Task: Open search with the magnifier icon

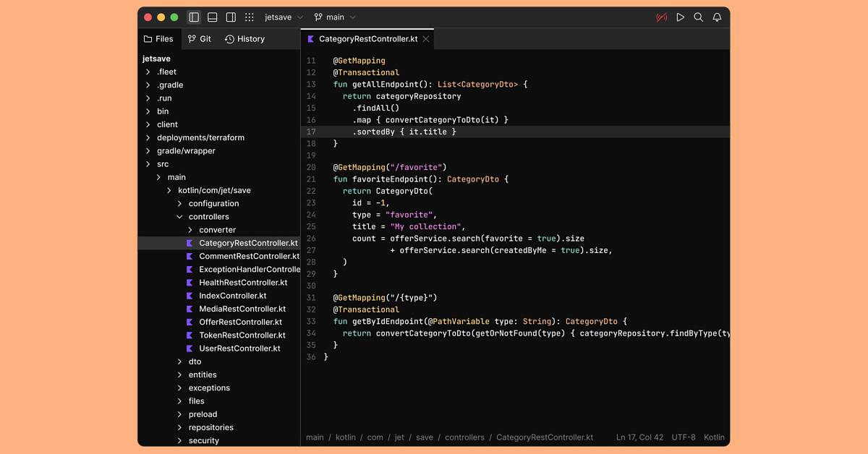Action: coord(698,17)
